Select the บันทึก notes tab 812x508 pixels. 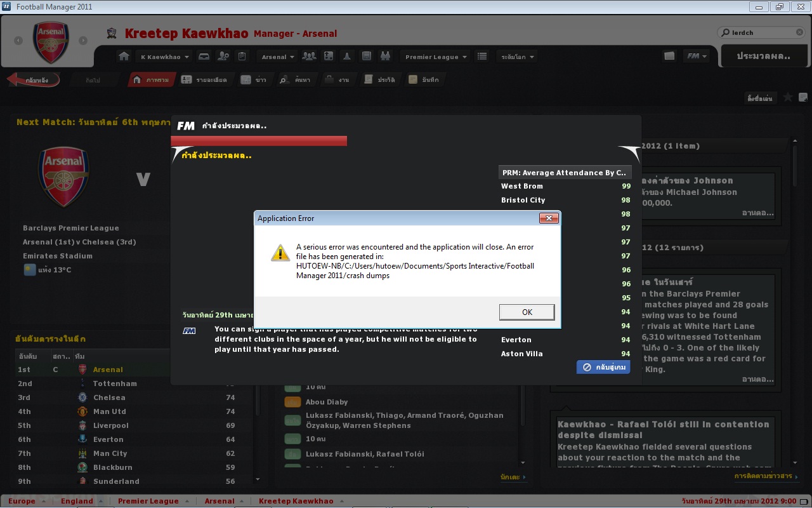424,80
